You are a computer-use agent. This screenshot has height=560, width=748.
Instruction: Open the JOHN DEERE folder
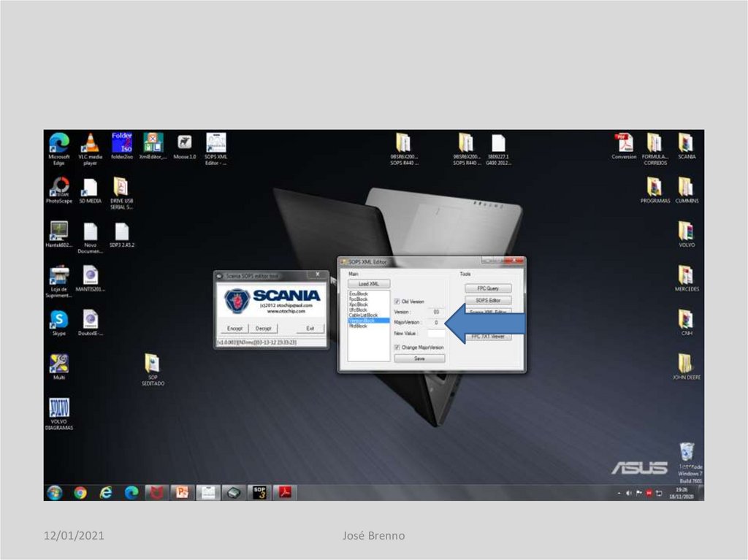pyautogui.click(x=685, y=364)
